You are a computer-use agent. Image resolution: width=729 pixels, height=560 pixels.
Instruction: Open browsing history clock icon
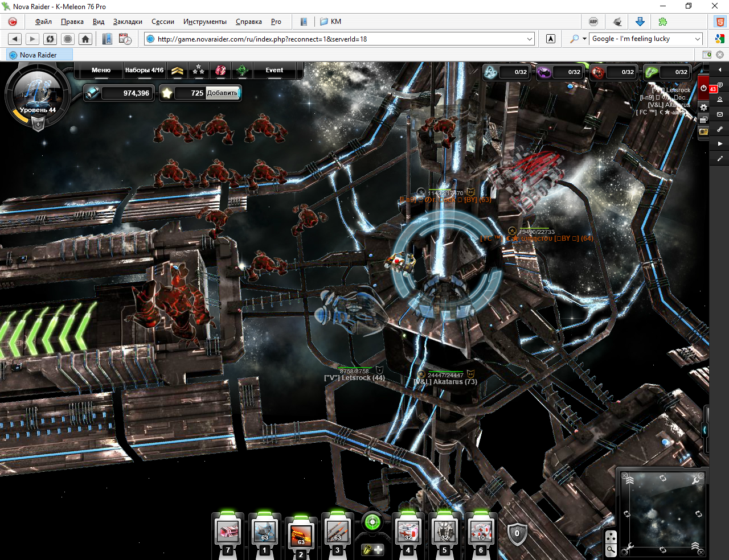[x=125, y=39]
